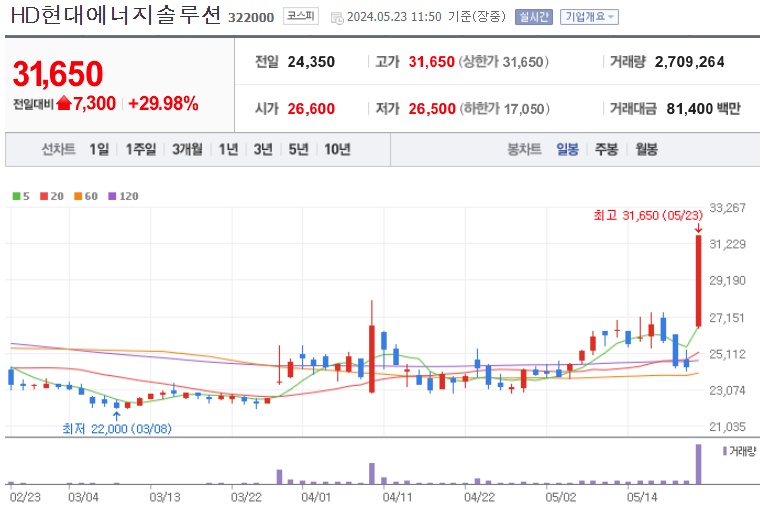Switch to the 주봉 weekly candle chart
This screenshot has width=760, height=510.
coord(606,149)
